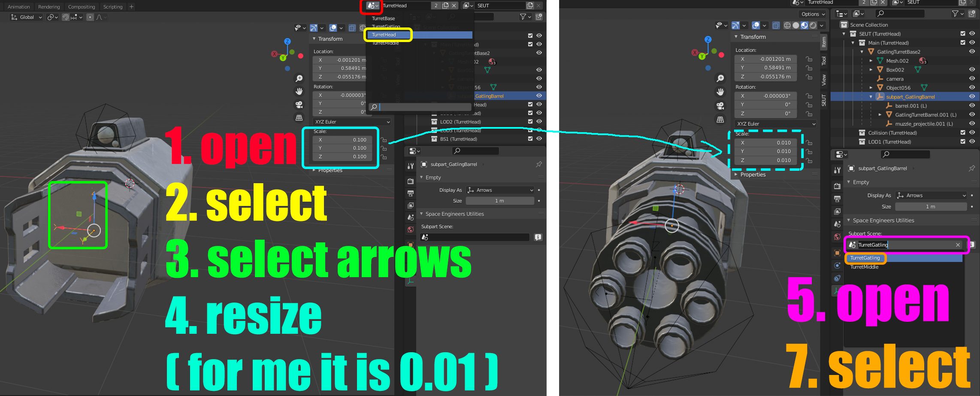
Task: Collapse GatlingTurretBase2 in right outliner
Action: [x=862, y=52]
